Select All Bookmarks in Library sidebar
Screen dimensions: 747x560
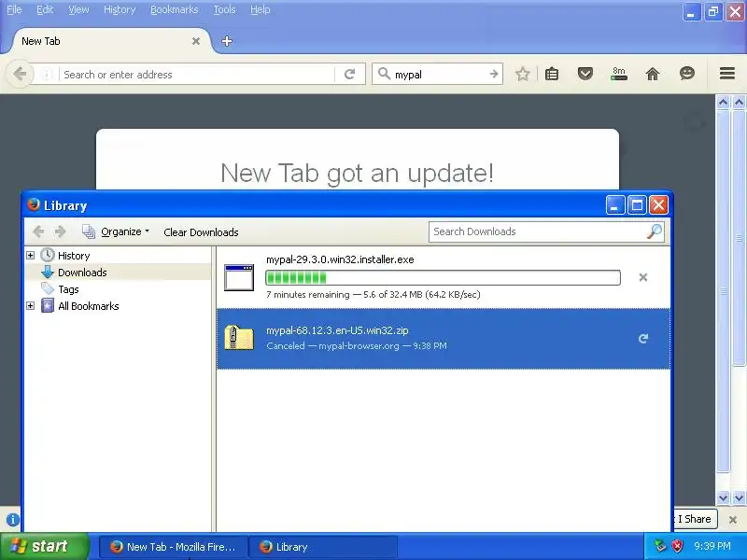click(x=88, y=306)
